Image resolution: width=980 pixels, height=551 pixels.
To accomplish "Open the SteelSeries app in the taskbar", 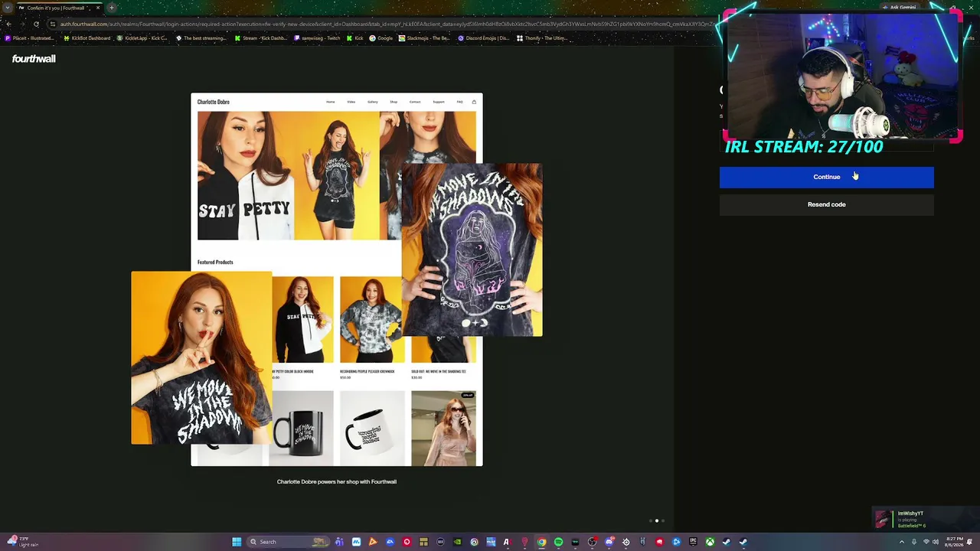I will [626, 542].
